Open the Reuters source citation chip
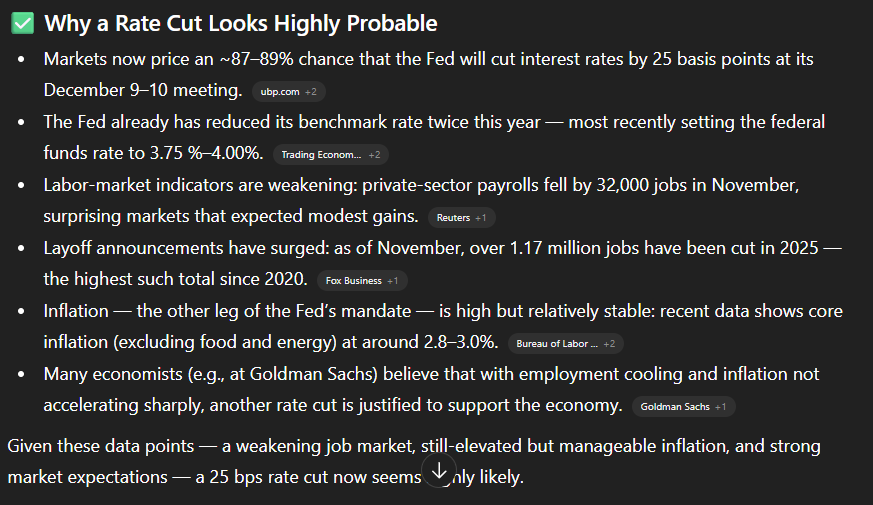This screenshot has height=505, width=873. point(461,217)
